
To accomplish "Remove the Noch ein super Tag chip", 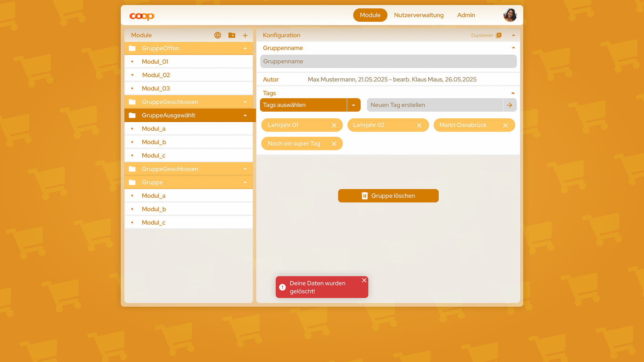I will [334, 144].
